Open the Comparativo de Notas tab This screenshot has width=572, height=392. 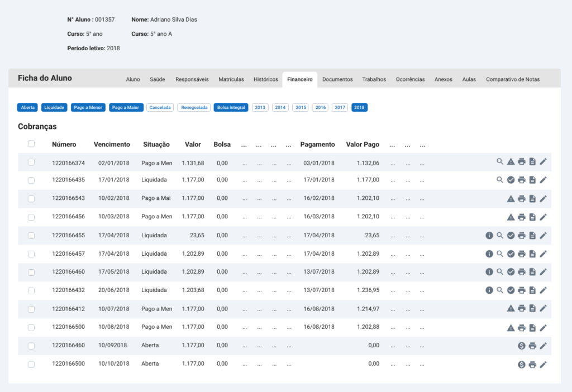[x=513, y=79]
